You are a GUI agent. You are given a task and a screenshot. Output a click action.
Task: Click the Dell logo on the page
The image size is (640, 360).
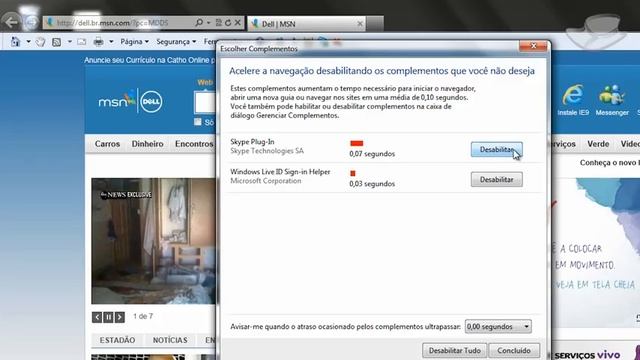point(151,102)
